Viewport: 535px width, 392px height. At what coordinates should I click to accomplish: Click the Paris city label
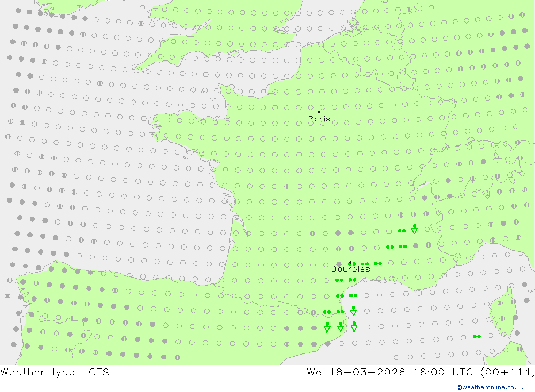(x=319, y=119)
